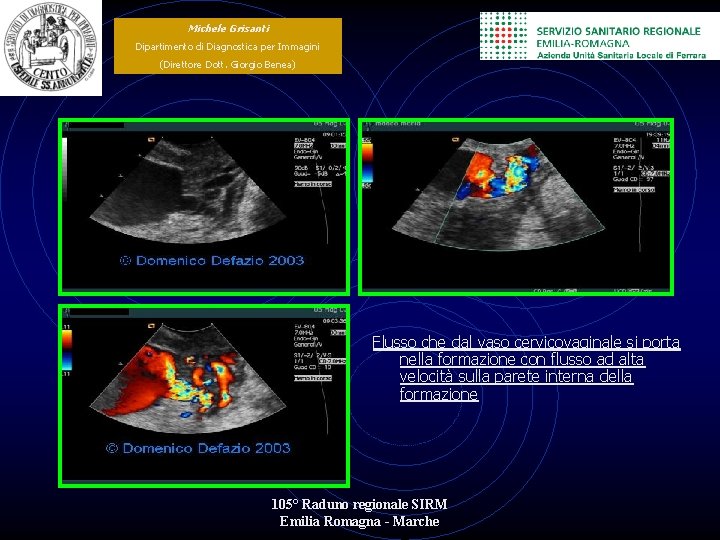The image size is (720, 540).
Task: Open the bottom-left color Doppler ultrasound image
Action: 204,396
